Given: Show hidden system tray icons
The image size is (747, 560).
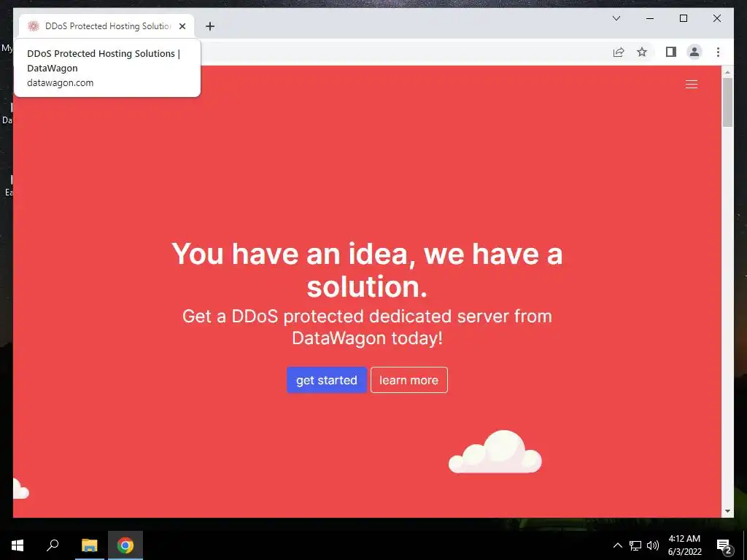Looking at the screenshot, I should (x=617, y=545).
